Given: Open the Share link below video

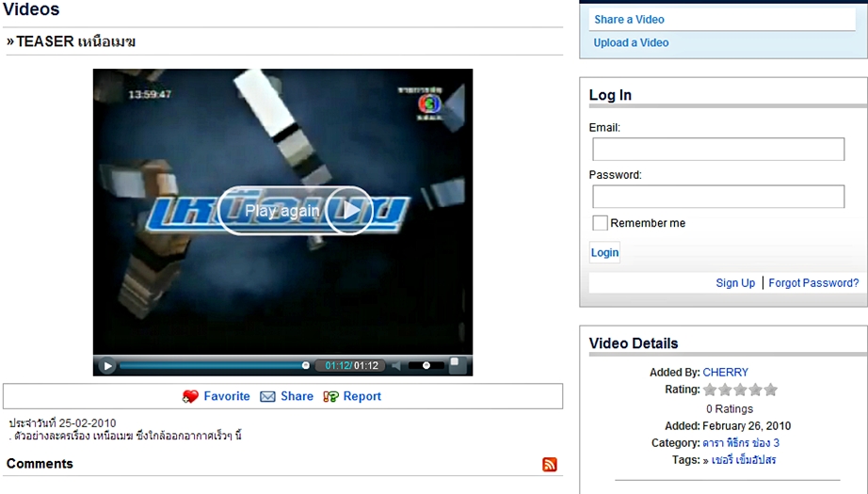Looking at the screenshot, I should pyautogui.click(x=297, y=396).
